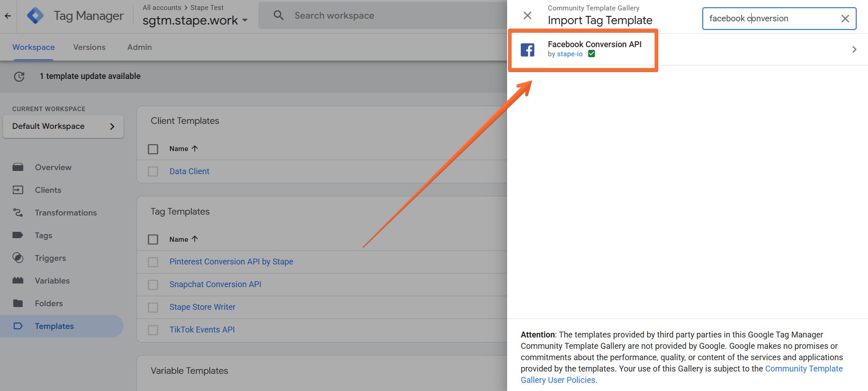Open the sgtm.stape.work container dropdown
868x391 pixels.
tap(195, 20)
